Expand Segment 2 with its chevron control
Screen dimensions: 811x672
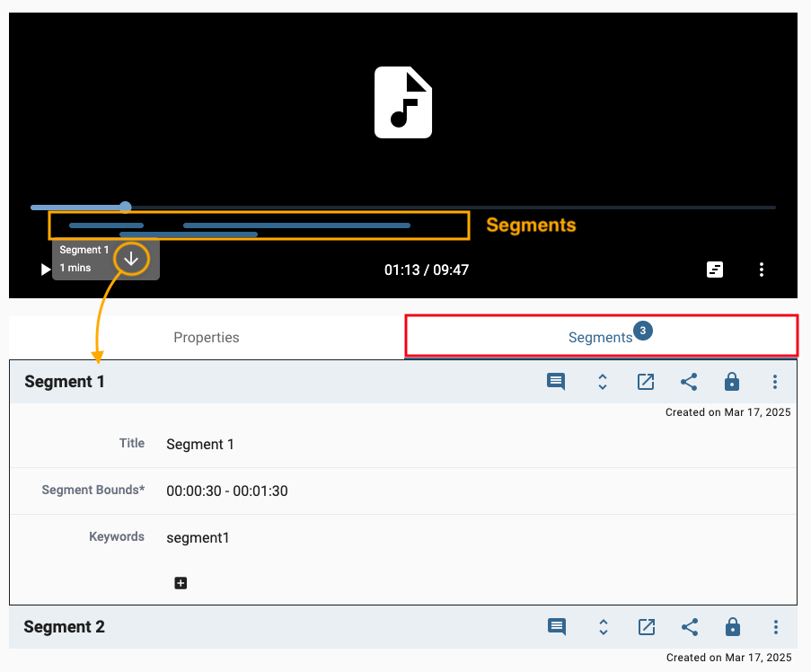tap(603, 627)
